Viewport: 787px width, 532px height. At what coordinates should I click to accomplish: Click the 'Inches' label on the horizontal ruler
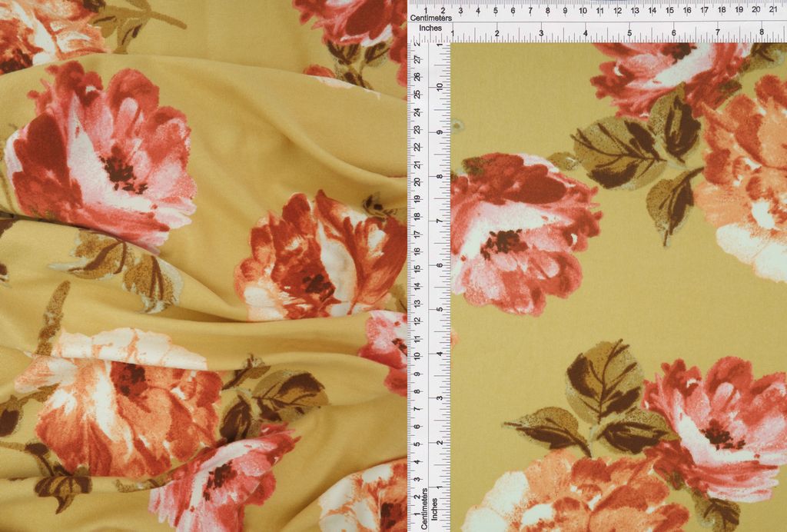click(x=430, y=28)
